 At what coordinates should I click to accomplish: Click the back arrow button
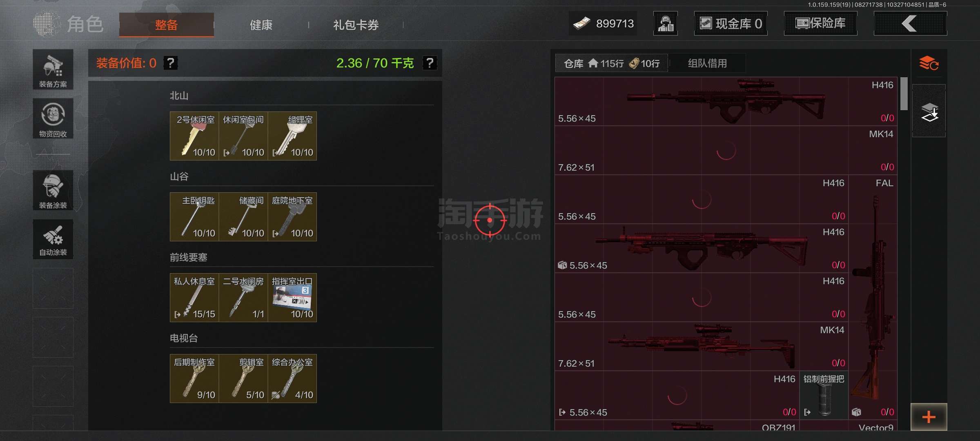coord(910,23)
